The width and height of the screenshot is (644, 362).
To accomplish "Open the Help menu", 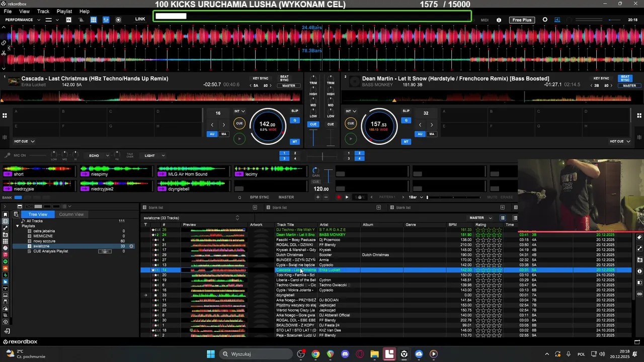I will click(85, 11).
